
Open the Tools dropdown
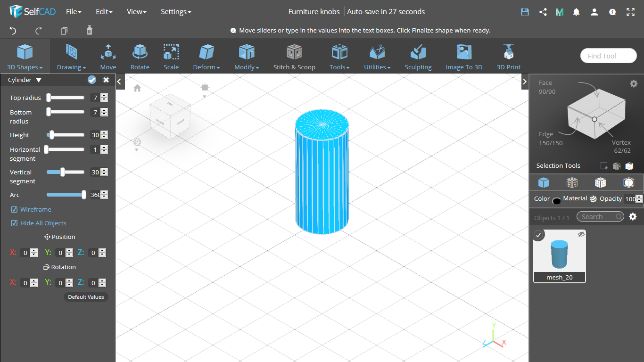point(339,57)
